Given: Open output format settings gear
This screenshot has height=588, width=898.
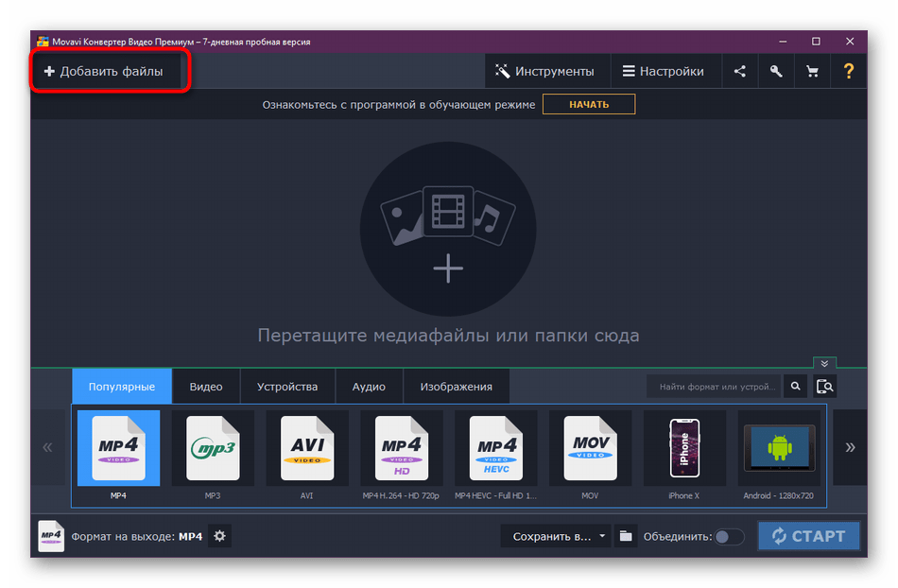Looking at the screenshot, I should coord(219,536).
